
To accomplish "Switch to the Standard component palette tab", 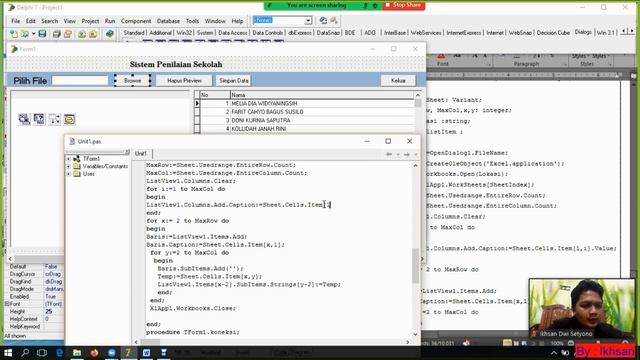I will 134,33.
